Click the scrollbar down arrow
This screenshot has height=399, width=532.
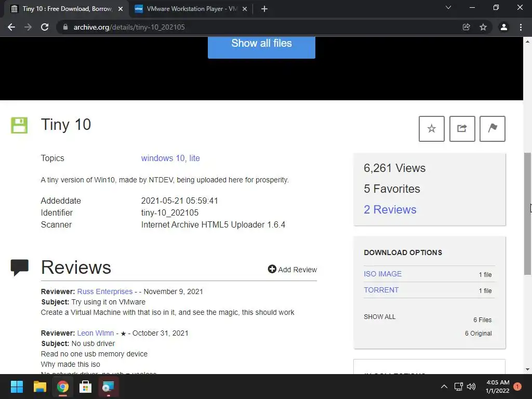(x=527, y=369)
